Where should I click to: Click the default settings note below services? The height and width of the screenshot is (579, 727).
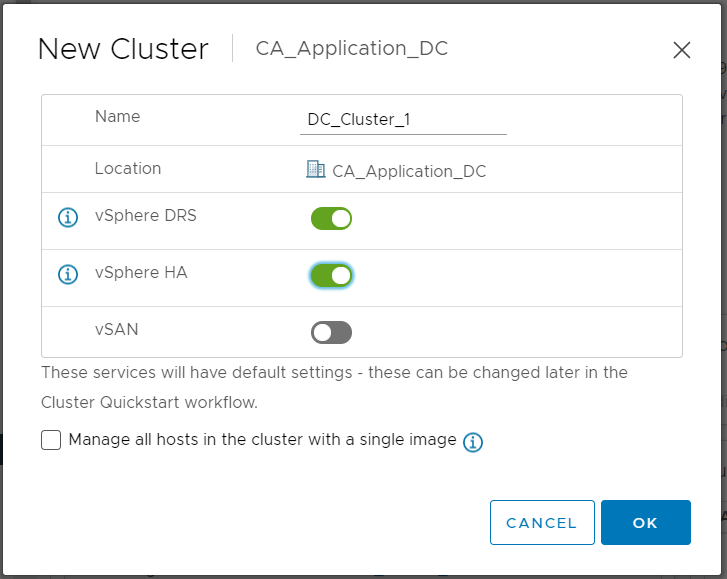334,387
